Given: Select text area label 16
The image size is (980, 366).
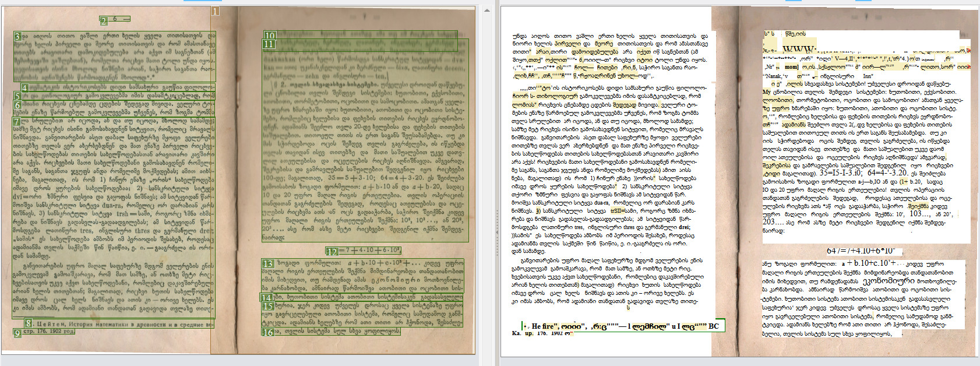Looking at the screenshot, I should (267, 332).
